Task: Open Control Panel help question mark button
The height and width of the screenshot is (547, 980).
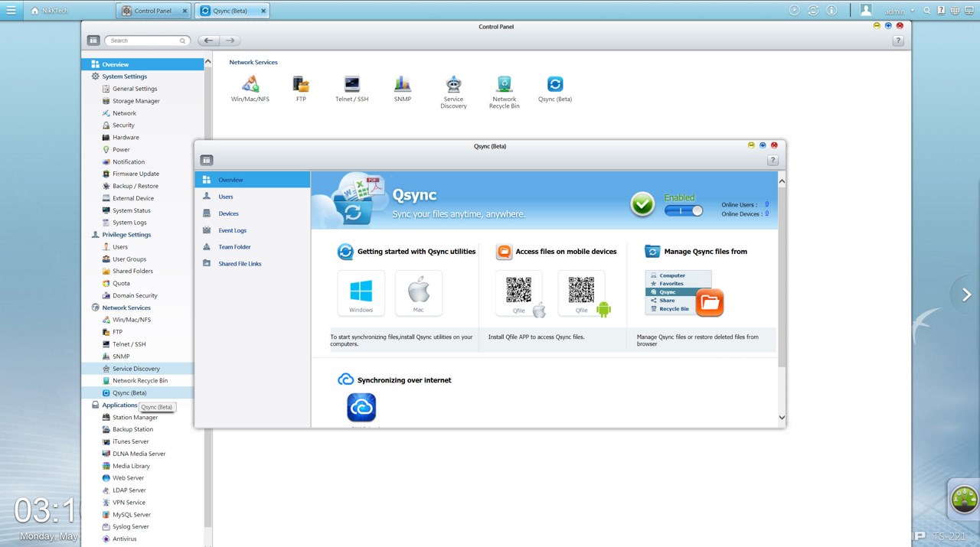Action: tap(898, 41)
